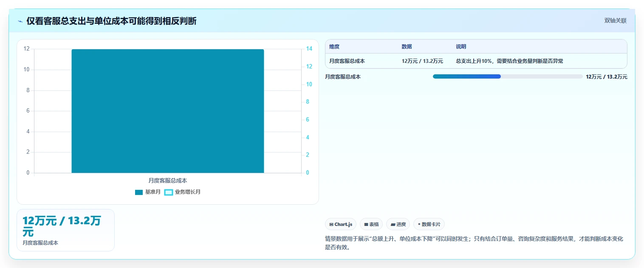644x268 pixels.
Task: Click the right axis label 14
Action: point(309,49)
